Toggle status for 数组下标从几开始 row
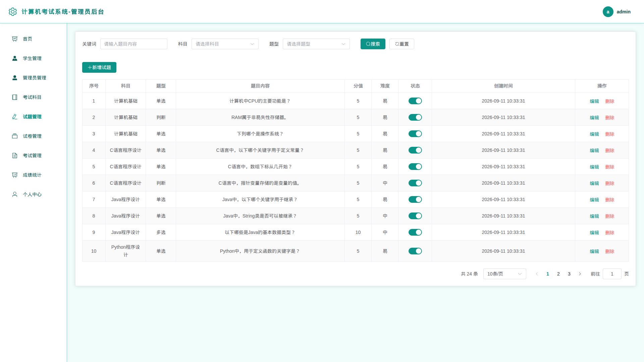This screenshot has width=644, height=362. click(415, 167)
